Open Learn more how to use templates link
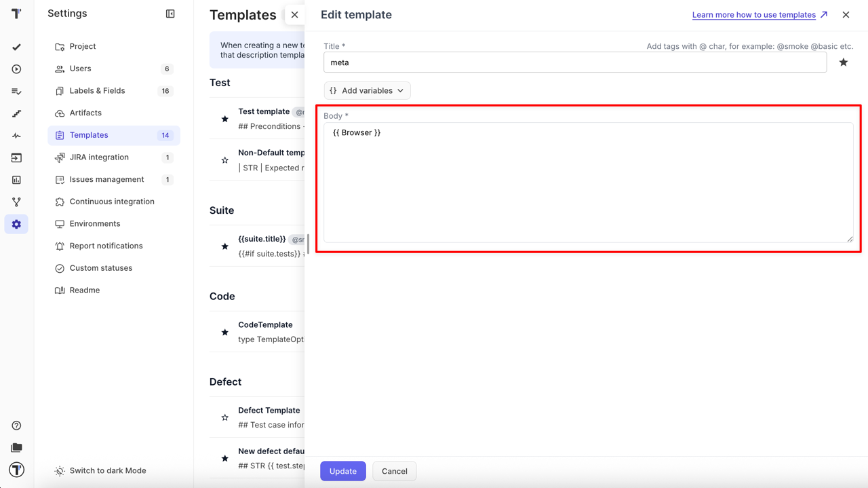Screen dimensions: 868x488 coord(753,15)
